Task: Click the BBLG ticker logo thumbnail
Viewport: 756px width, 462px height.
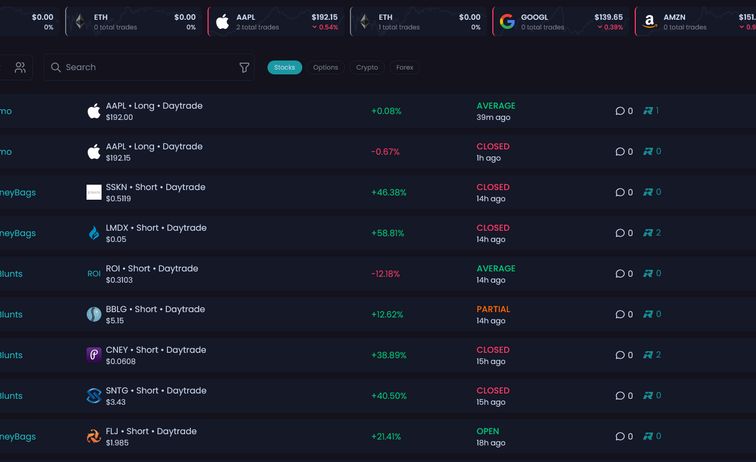Action: 94,314
